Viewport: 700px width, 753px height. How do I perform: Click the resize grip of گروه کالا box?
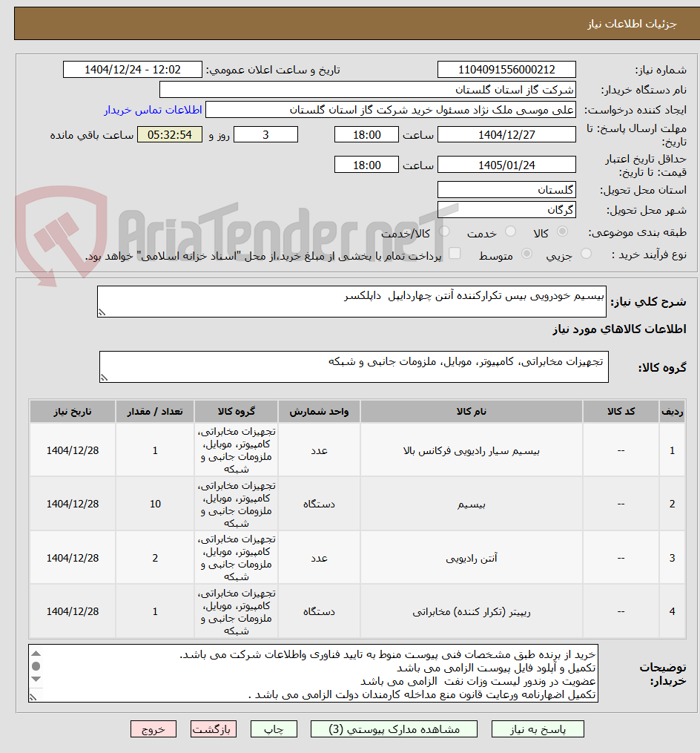[x=104, y=378]
